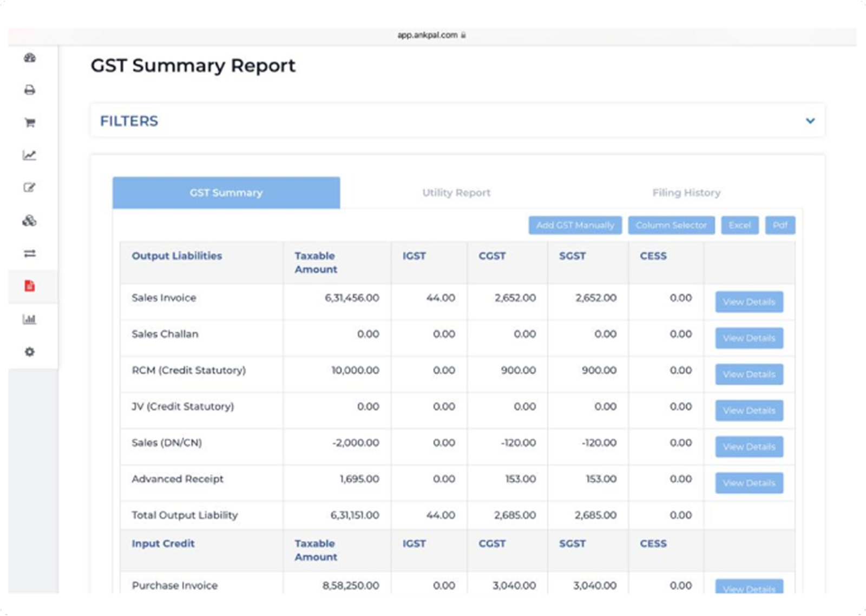
Task: Expand the FILTERS section header
Action: (x=129, y=121)
